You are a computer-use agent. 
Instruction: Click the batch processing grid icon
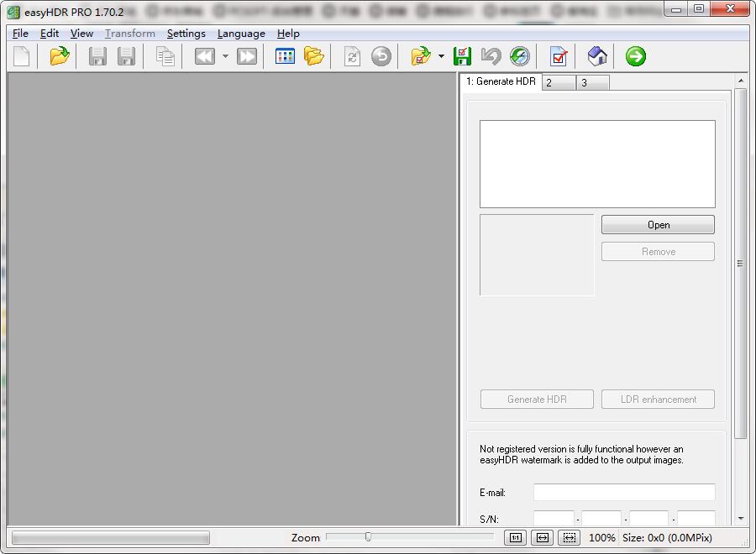286,56
